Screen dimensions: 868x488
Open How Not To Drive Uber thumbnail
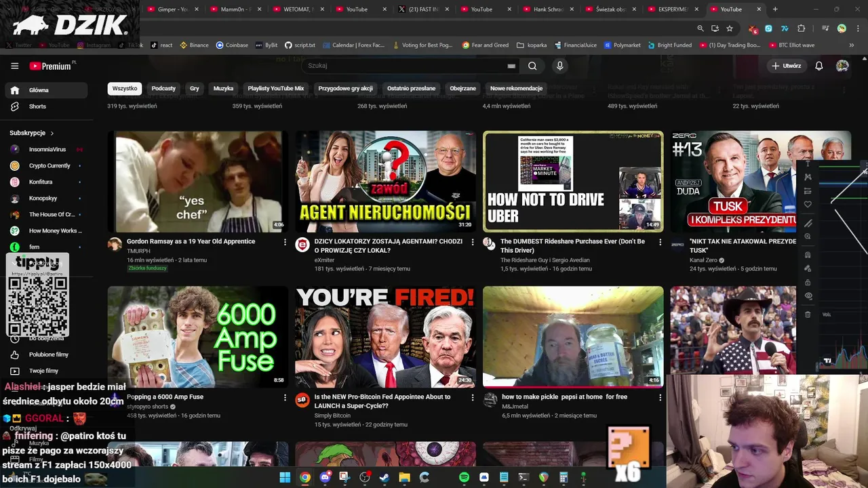point(573,181)
